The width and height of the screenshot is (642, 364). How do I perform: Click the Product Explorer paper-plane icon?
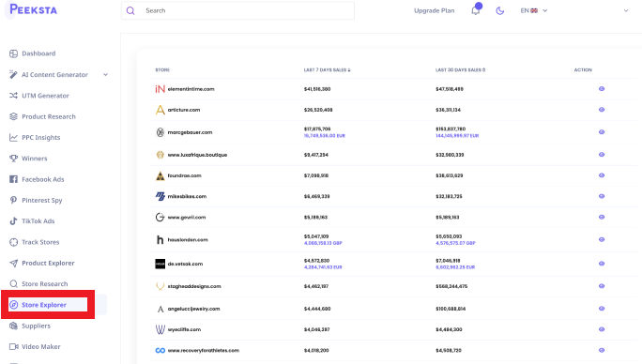click(x=13, y=264)
